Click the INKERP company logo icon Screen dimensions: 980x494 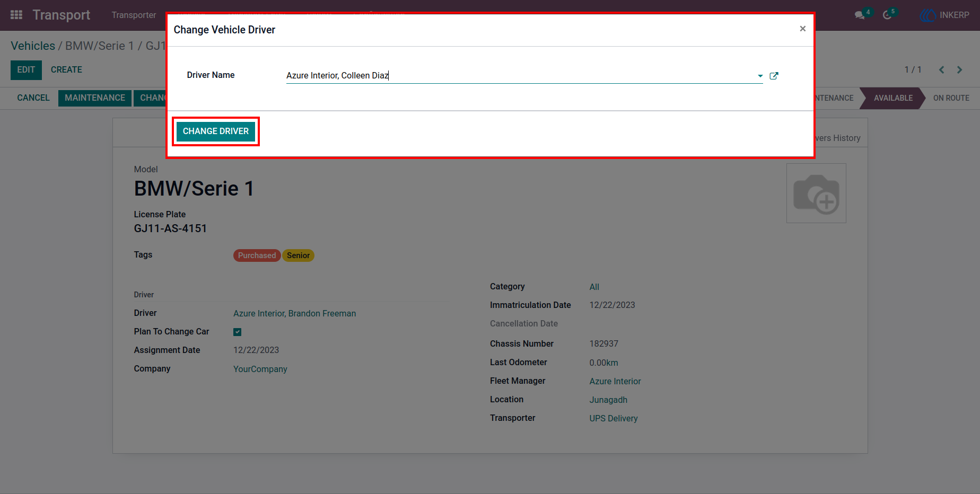coord(927,15)
